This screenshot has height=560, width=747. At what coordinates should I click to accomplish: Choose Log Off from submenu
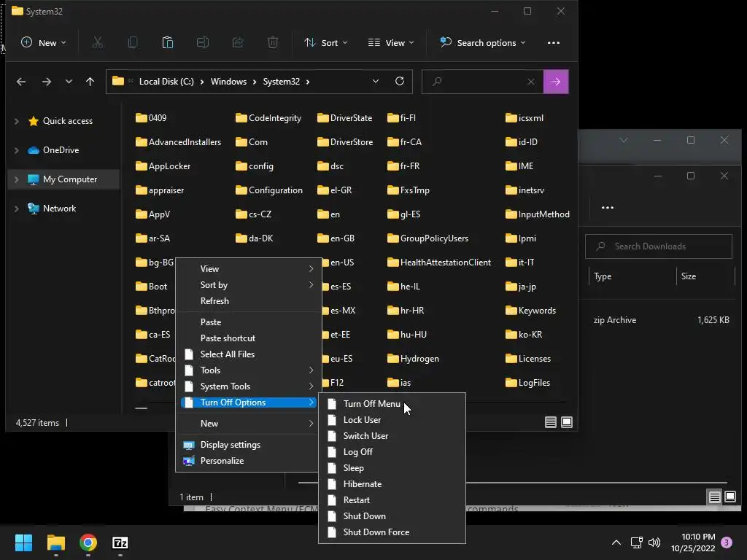click(392, 452)
